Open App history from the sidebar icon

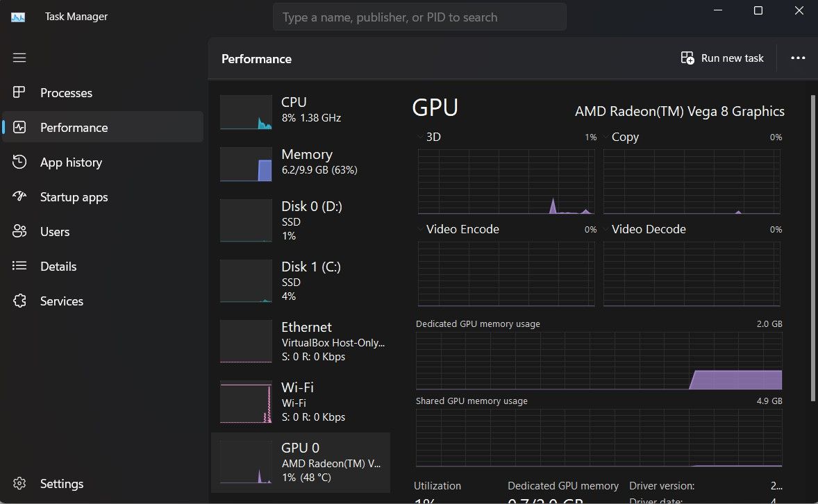[19, 162]
